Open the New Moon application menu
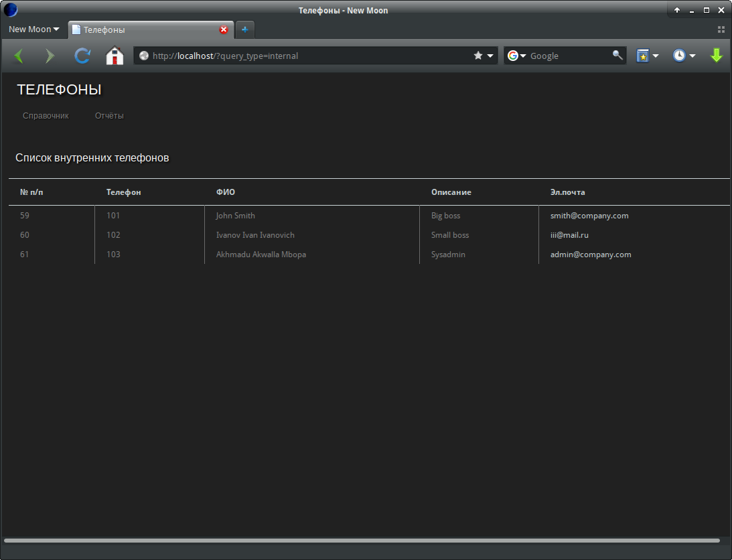The width and height of the screenshot is (732, 560). pos(33,29)
